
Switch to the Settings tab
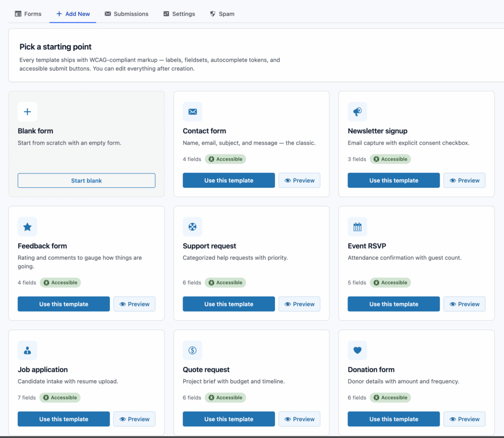(x=179, y=14)
